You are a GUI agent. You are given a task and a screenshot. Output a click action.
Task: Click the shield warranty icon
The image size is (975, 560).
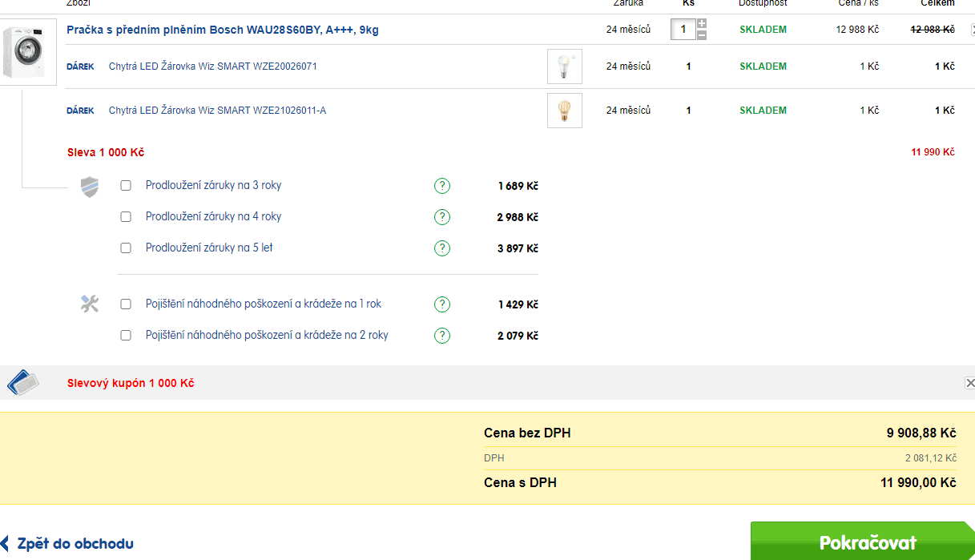(x=90, y=187)
